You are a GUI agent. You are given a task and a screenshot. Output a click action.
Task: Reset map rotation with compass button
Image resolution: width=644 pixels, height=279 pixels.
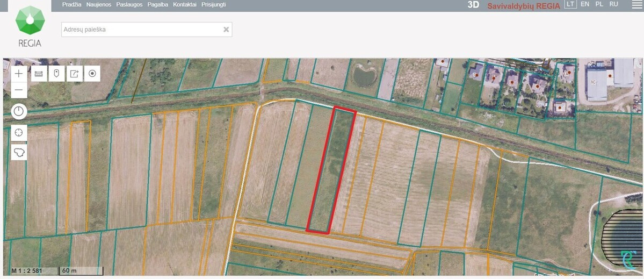pyautogui.click(x=19, y=111)
